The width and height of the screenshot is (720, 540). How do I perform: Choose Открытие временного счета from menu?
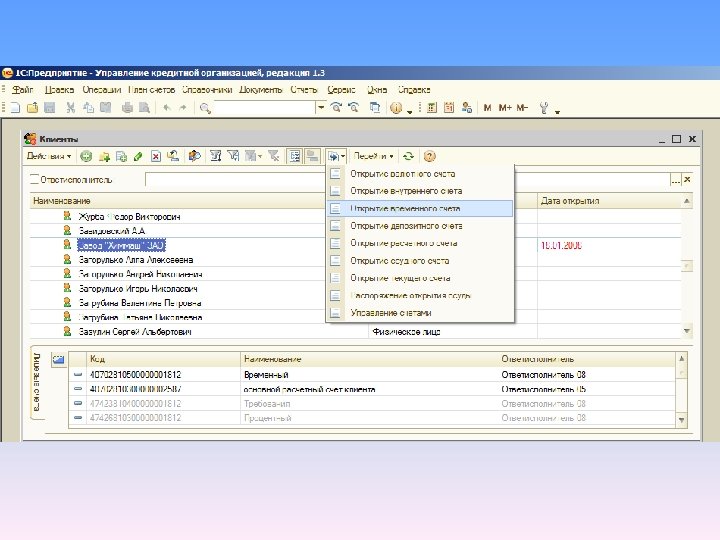(x=420, y=208)
